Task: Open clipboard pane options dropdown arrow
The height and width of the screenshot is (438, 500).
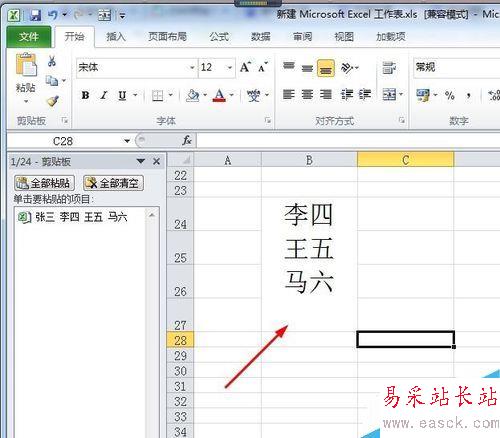Action: click(141, 161)
